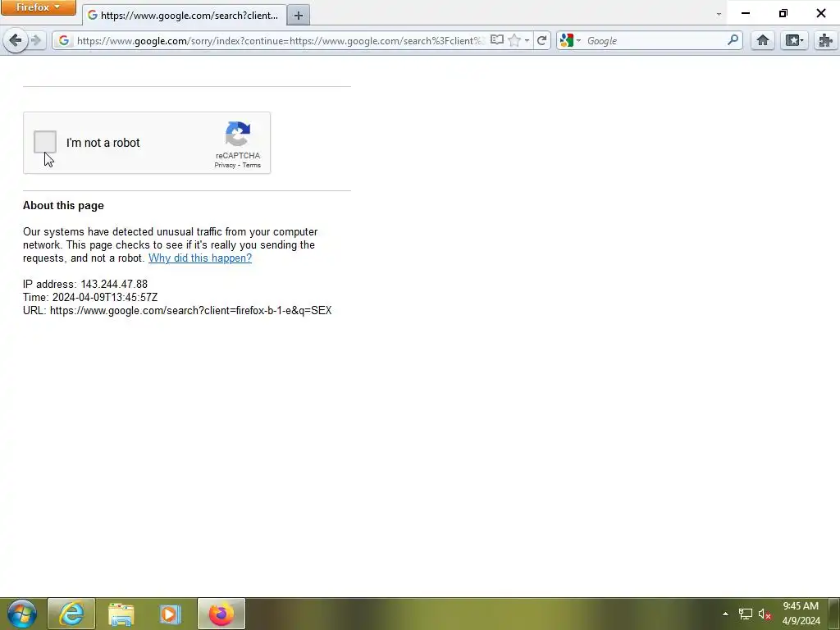Open the address bar history dropdown arrow
The image size is (840, 630).
click(527, 41)
